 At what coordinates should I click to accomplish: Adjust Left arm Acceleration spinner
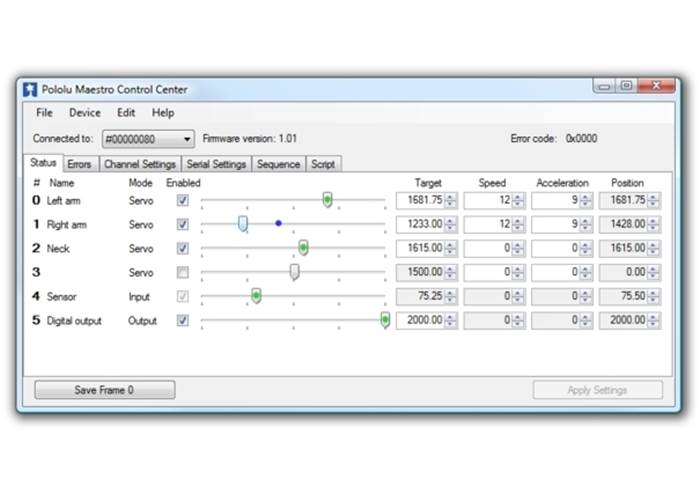point(587,200)
